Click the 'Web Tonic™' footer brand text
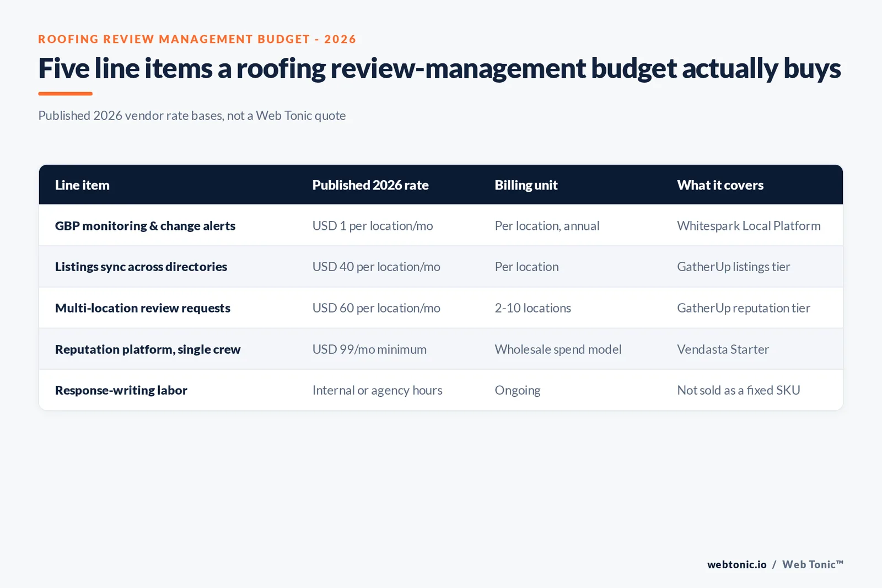The height and width of the screenshot is (588, 882). pyautogui.click(x=813, y=564)
